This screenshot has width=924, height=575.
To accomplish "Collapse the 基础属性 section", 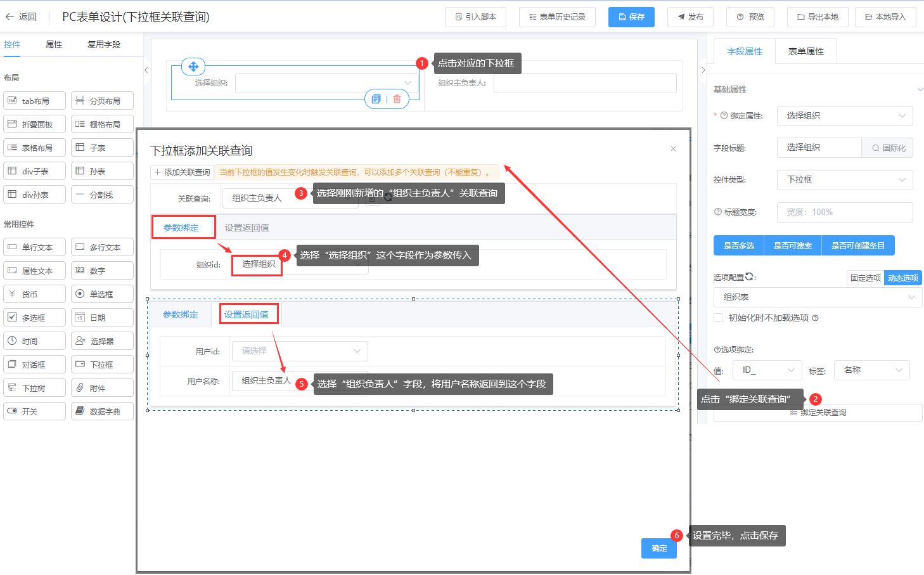I will click(920, 89).
